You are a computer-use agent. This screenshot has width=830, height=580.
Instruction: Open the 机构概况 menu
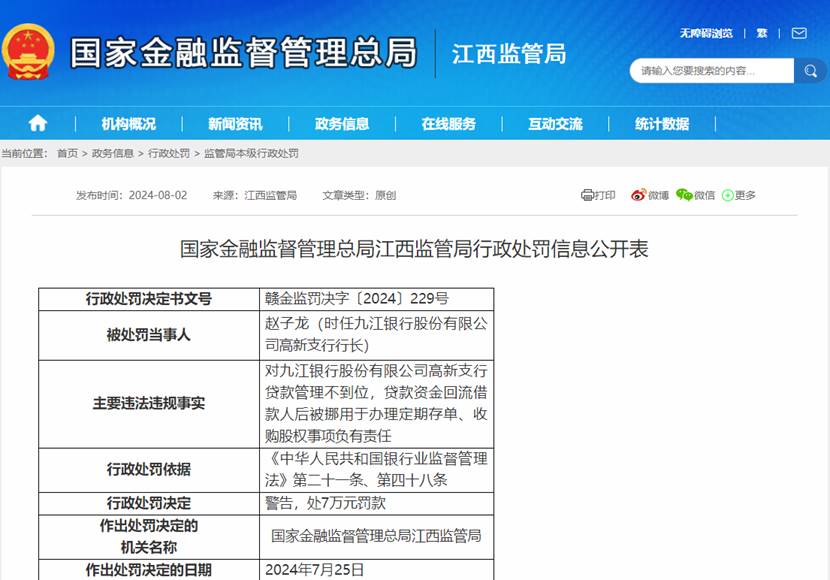click(x=129, y=124)
